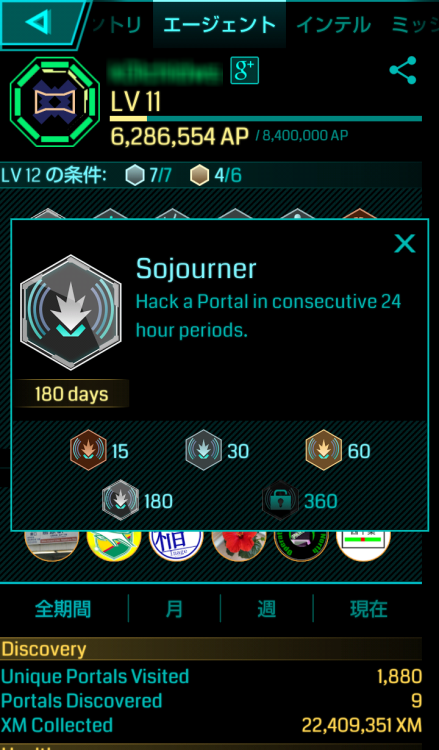The image size is (439, 750).
Task: Tap the octagonal agent avatar
Action: pyautogui.click(x=55, y=101)
